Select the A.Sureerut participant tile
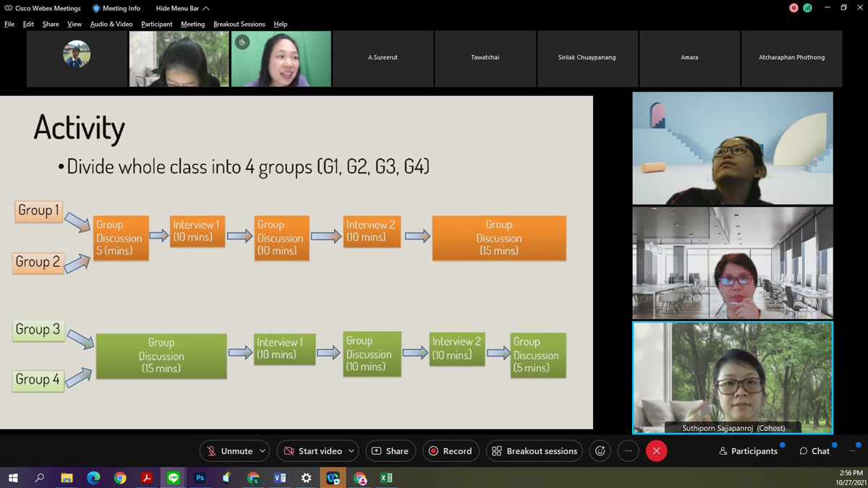This screenshot has width=868, height=488. tap(383, 58)
